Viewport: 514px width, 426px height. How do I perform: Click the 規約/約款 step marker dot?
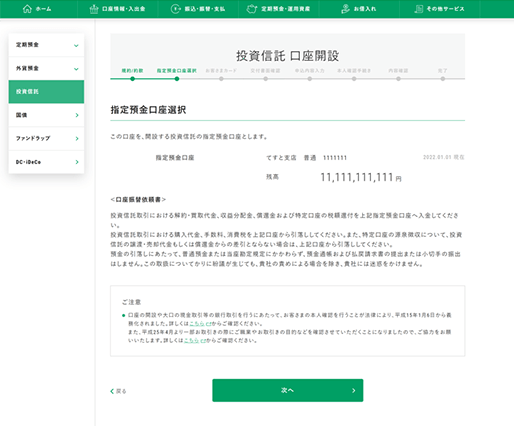(x=133, y=79)
